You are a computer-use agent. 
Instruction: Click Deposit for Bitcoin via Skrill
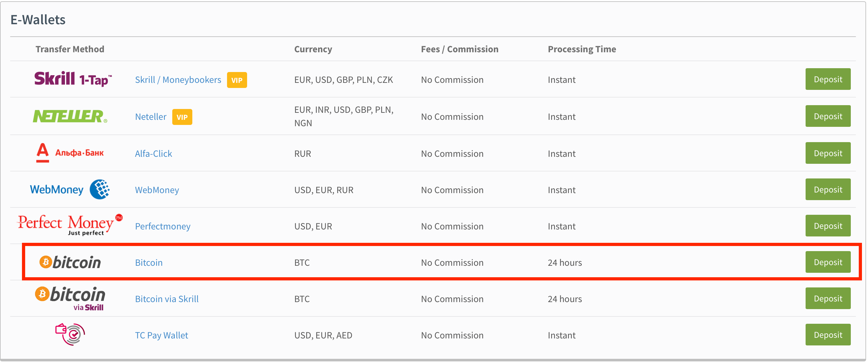tap(828, 299)
